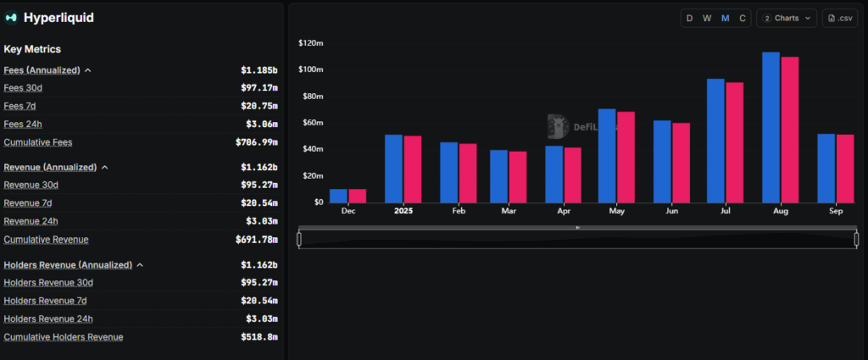The image size is (868, 360).
Task: Click the Revenue 7d label
Action: 28,203
